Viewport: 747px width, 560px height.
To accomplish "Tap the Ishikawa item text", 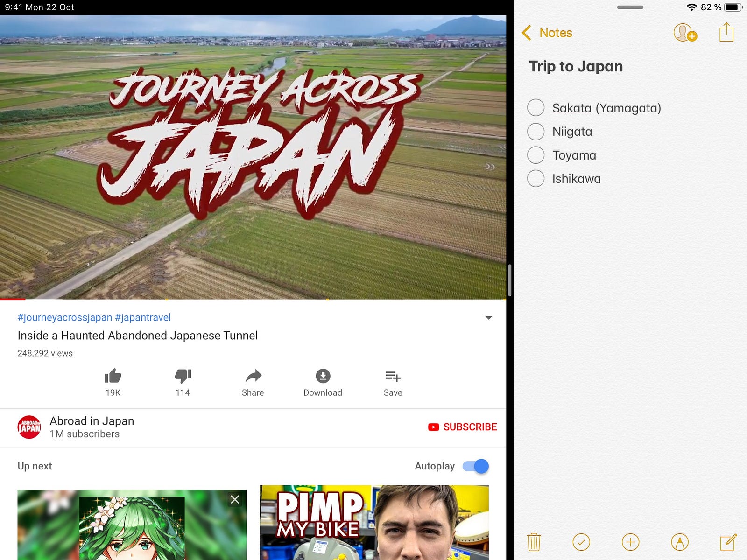I will click(x=577, y=179).
